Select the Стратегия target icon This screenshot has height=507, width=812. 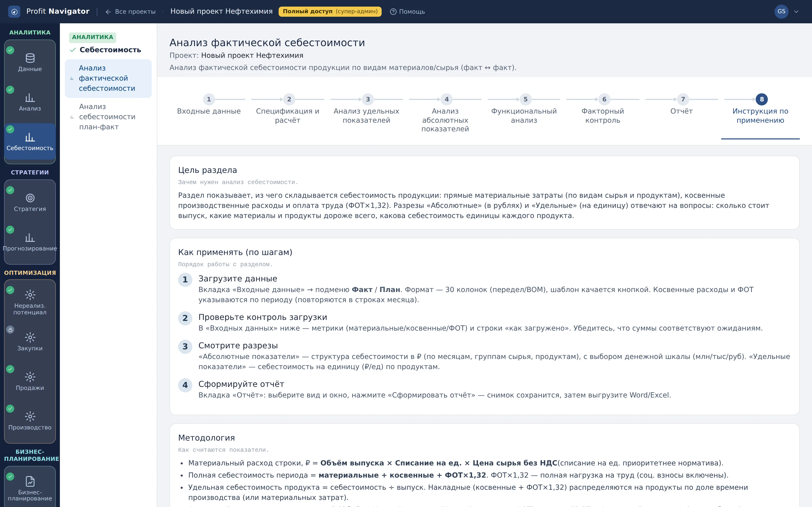point(30,198)
